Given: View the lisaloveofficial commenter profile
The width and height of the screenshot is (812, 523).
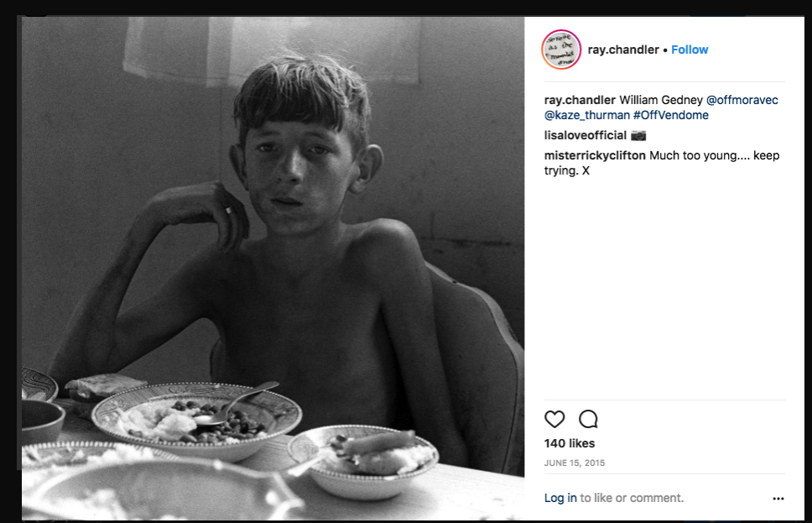Looking at the screenshot, I should coord(586,135).
